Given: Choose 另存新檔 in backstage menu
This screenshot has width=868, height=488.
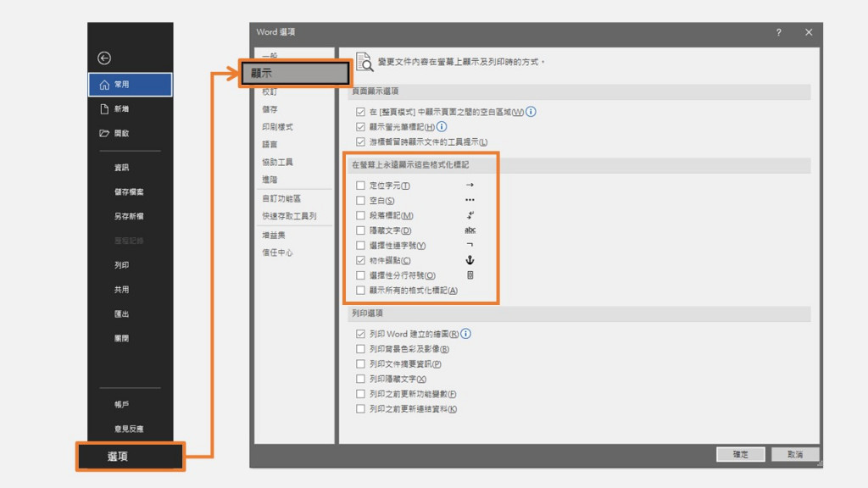Looking at the screenshot, I should [x=129, y=216].
